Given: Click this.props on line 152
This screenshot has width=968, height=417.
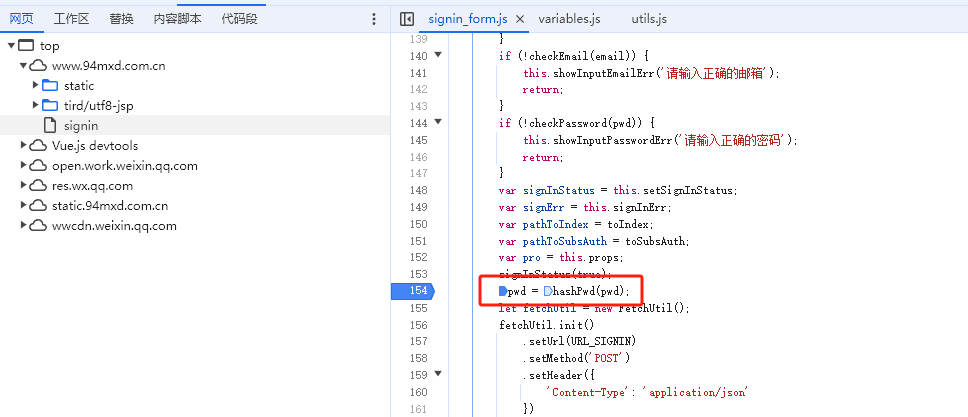Looking at the screenshot, I should 591,258.
